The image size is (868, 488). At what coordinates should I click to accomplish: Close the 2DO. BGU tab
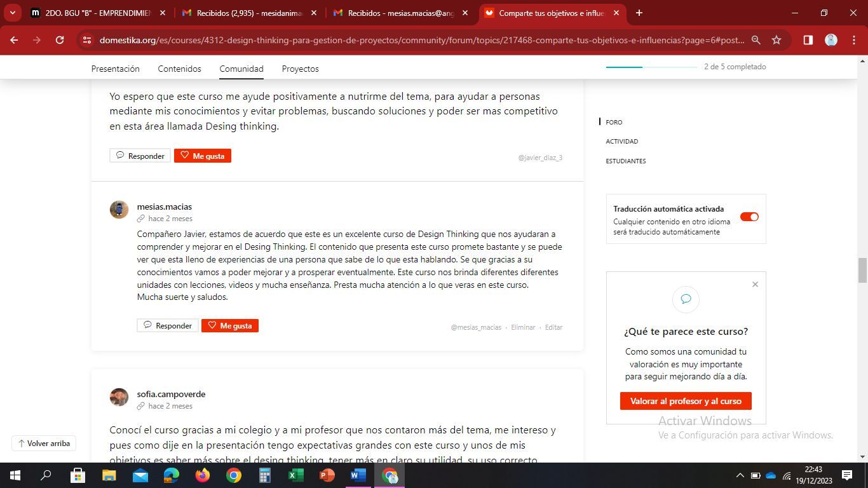163,13
